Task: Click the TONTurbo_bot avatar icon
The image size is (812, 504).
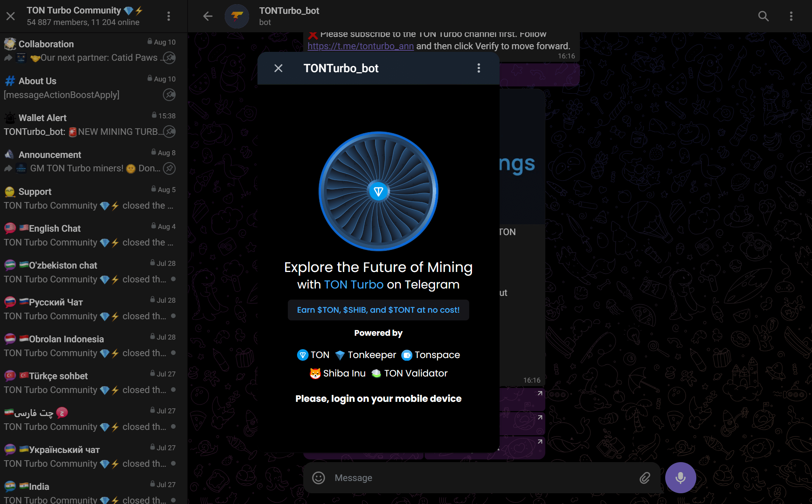Action: 237,16
